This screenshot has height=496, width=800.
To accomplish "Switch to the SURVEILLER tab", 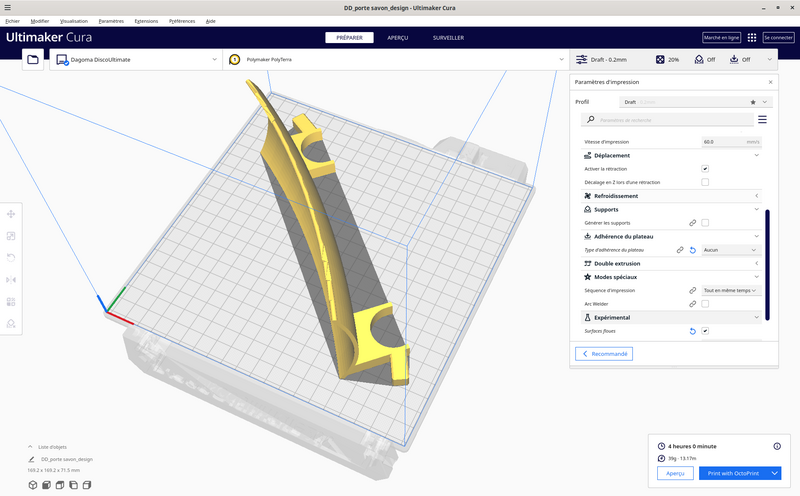I will 448,38.
